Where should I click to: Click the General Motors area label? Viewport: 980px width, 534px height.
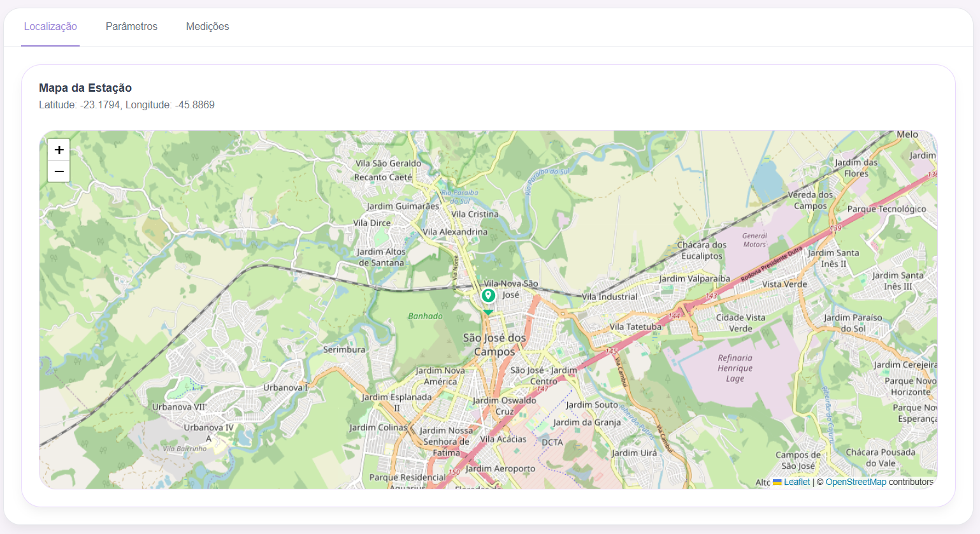click(x=754, y=240)
